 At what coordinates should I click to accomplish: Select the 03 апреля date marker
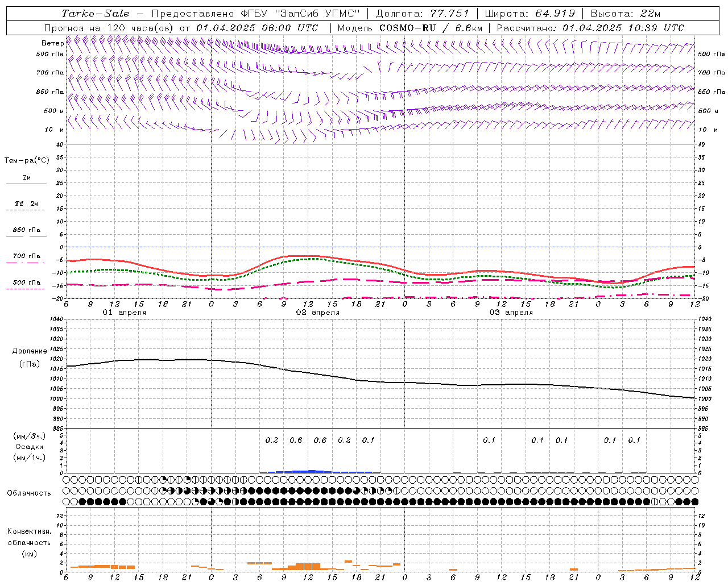pyautogui.click(x=511, y=313)
